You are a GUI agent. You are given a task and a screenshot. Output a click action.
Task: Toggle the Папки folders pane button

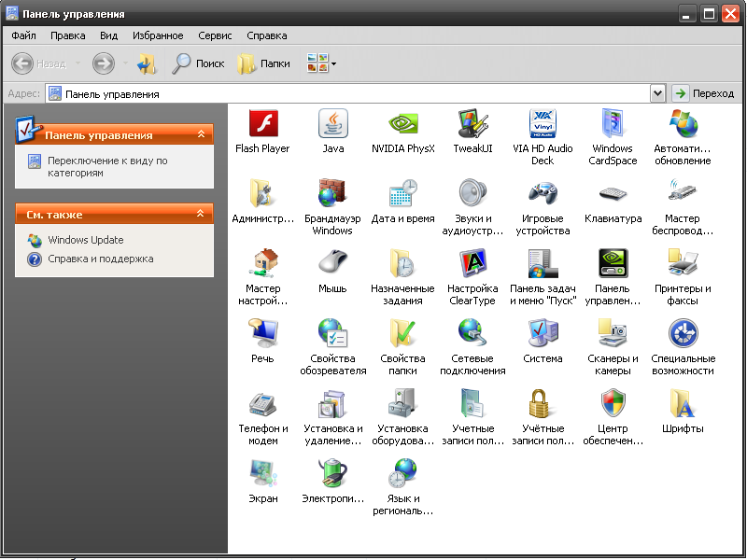click(263, 63)
